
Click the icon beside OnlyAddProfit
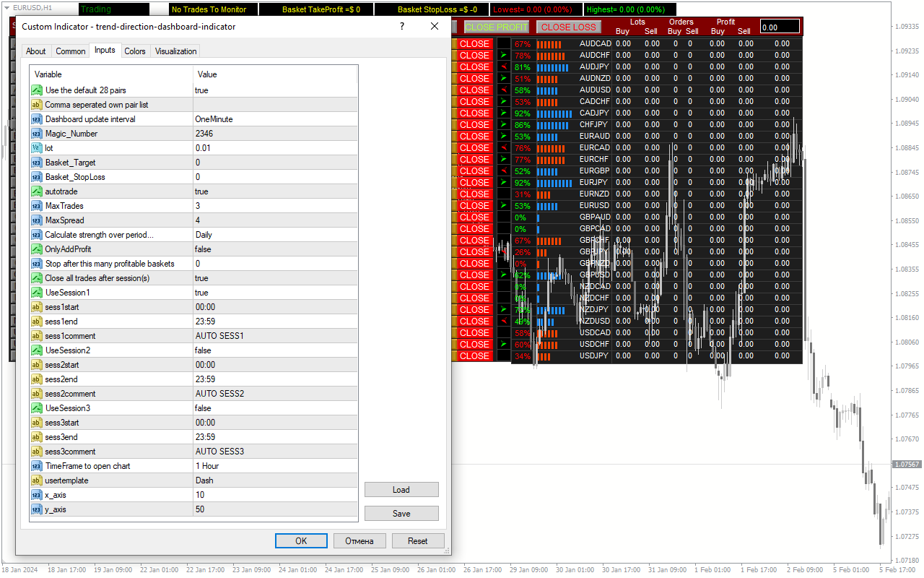(x=37, y=249)
